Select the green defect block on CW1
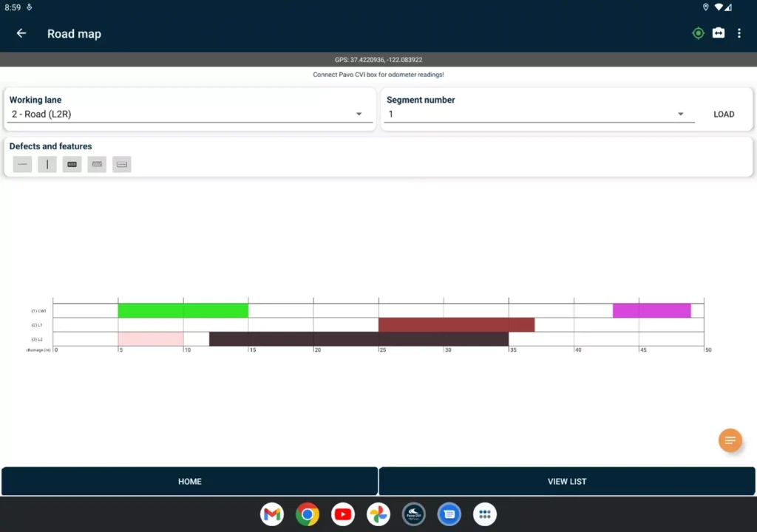This screenshot has width=757, height=532. (x=183, y=310)
